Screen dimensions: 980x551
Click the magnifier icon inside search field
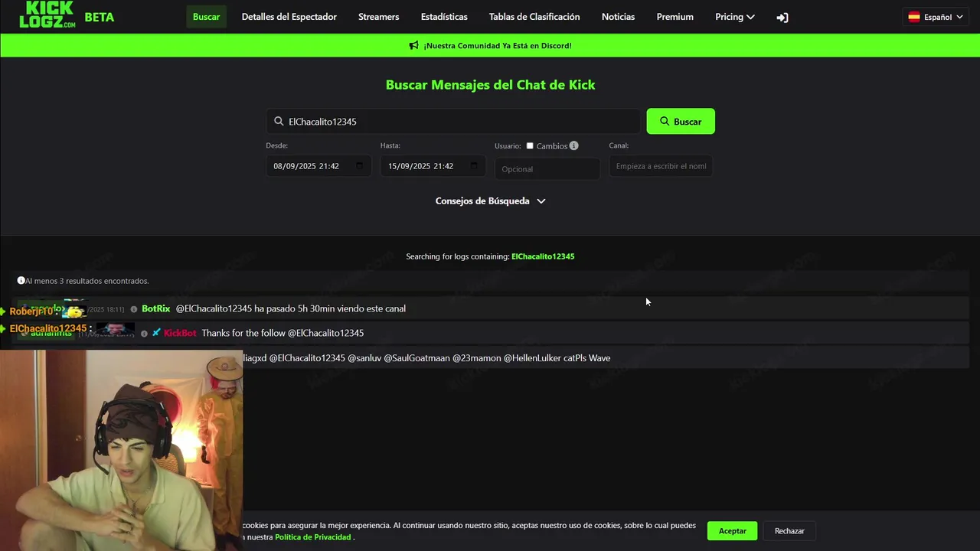point(278,122)
